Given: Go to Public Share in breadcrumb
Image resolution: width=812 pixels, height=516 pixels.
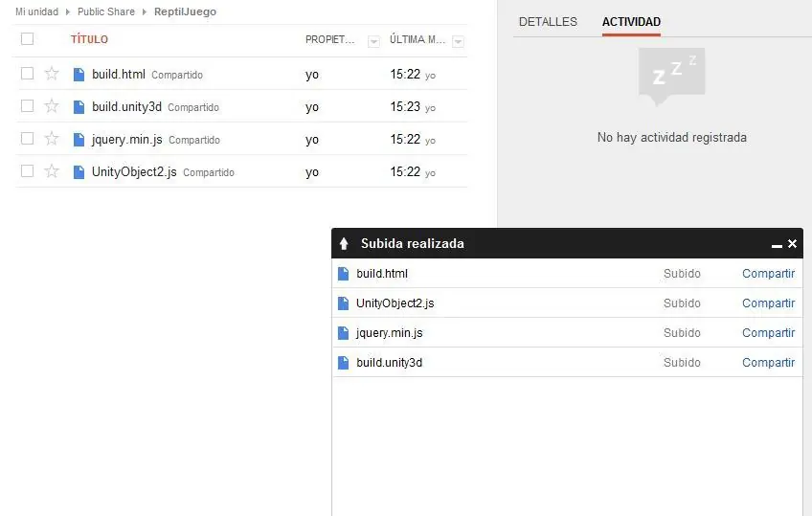Looking at the screenshot, I should [106, 11].
